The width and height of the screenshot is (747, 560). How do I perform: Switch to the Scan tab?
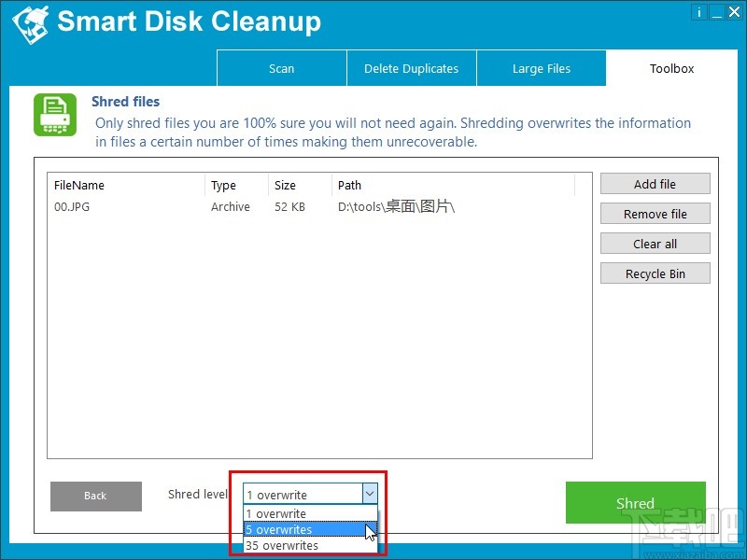pyautogui.click(x=282, y=68)
